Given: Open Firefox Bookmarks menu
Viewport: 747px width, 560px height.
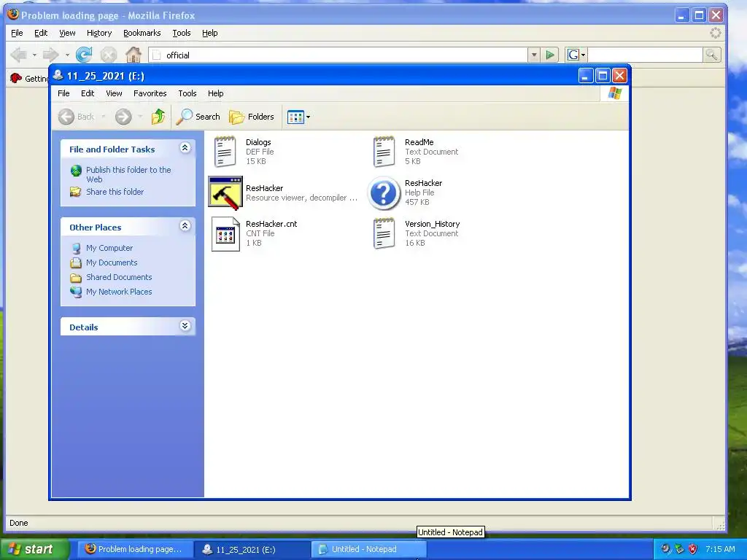Looking at the screenshot, I should (x=142, y=33).
